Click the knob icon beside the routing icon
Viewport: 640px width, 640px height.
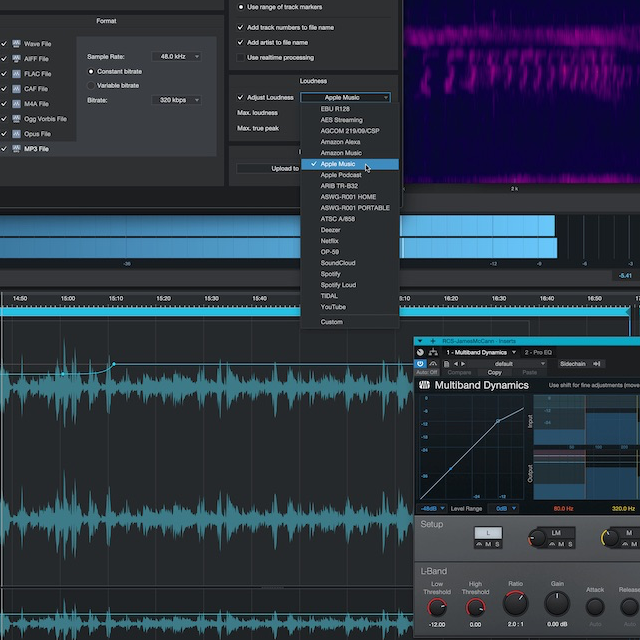tap(420, 352)
